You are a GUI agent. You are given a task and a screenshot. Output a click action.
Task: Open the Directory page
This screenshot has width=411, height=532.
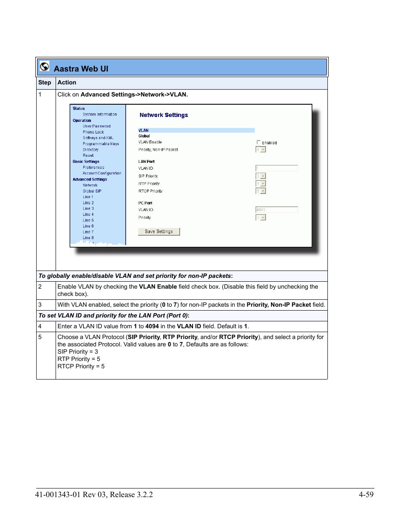90,149
